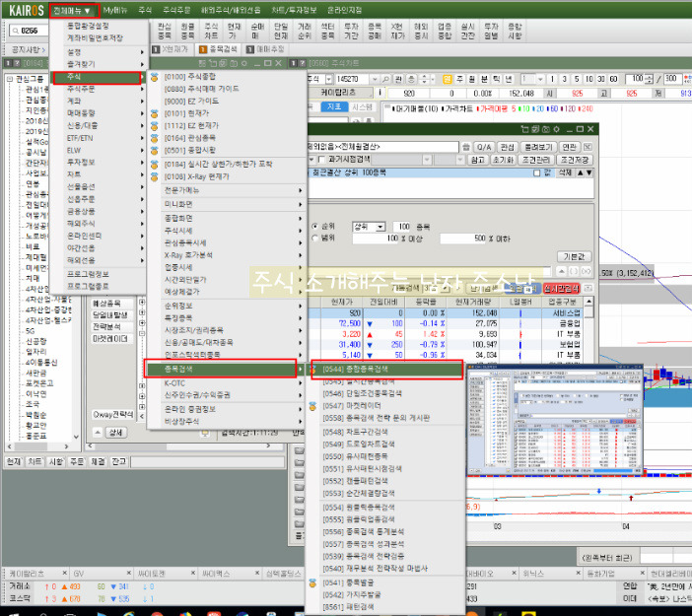The height and width of the screenshot is (616, 692).
Task: Click camera capture icon in search window title bar
Action: pos(546,129)
